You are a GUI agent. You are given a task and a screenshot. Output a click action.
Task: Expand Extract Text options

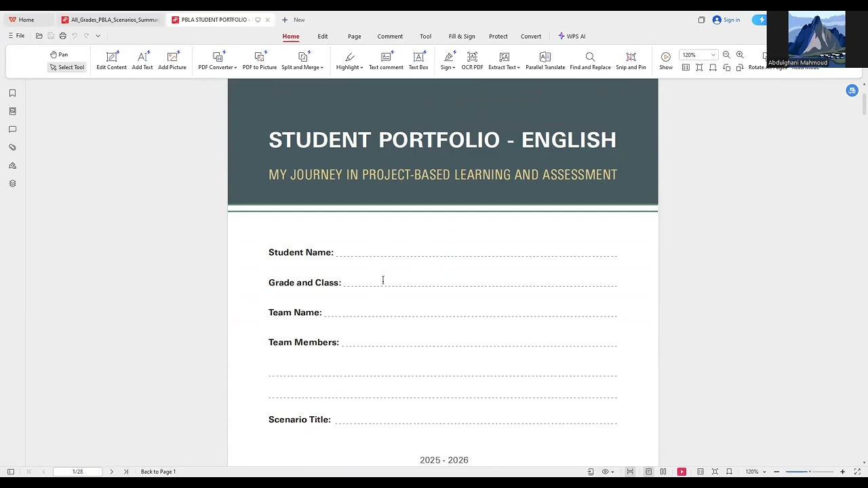[x=504, y=61]
